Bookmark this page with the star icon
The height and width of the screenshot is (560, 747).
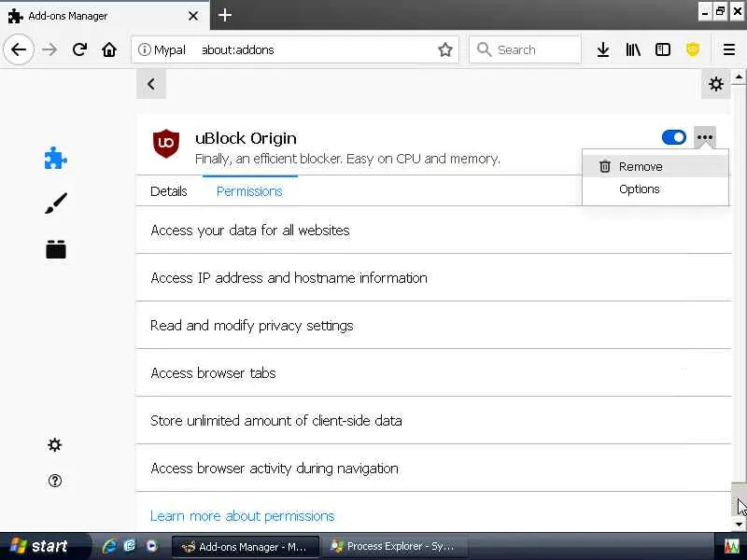[445, 49]
